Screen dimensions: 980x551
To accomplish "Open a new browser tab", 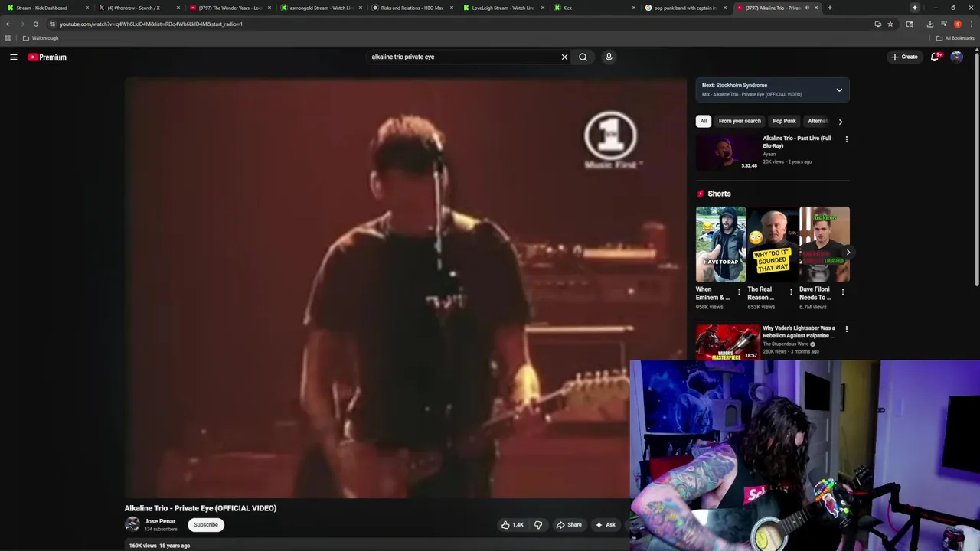I will pos(829,8).
